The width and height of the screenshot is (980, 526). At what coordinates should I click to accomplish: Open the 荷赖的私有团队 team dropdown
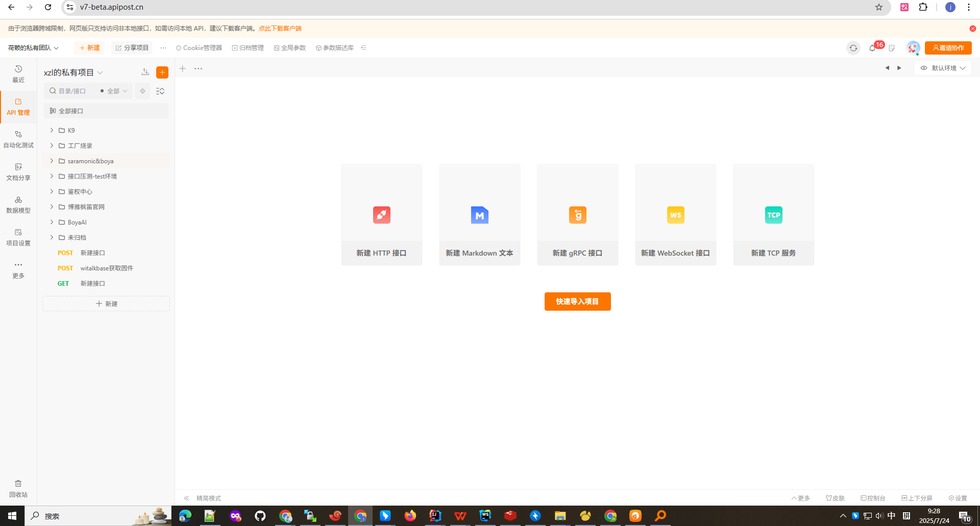(34, 48)
